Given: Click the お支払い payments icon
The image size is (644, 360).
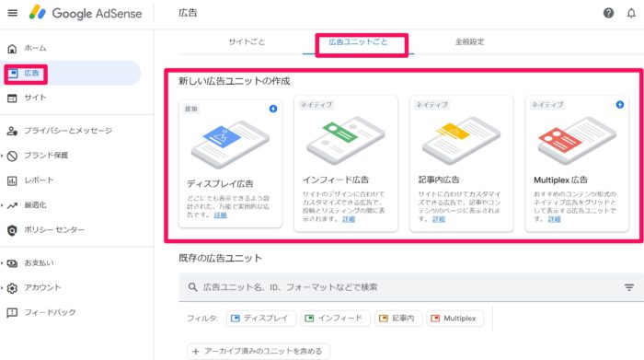Looking at the screenshot, I should (x=12, y=263).
